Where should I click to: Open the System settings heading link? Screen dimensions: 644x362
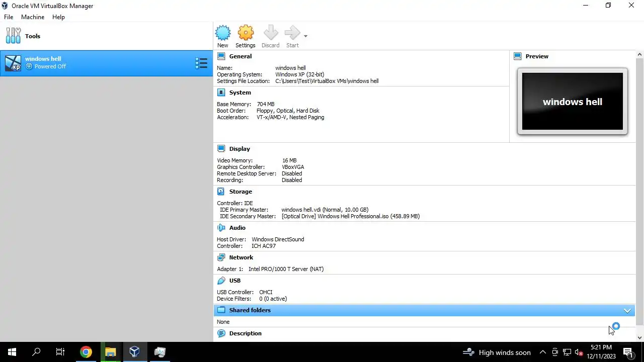tap(240, 93)
